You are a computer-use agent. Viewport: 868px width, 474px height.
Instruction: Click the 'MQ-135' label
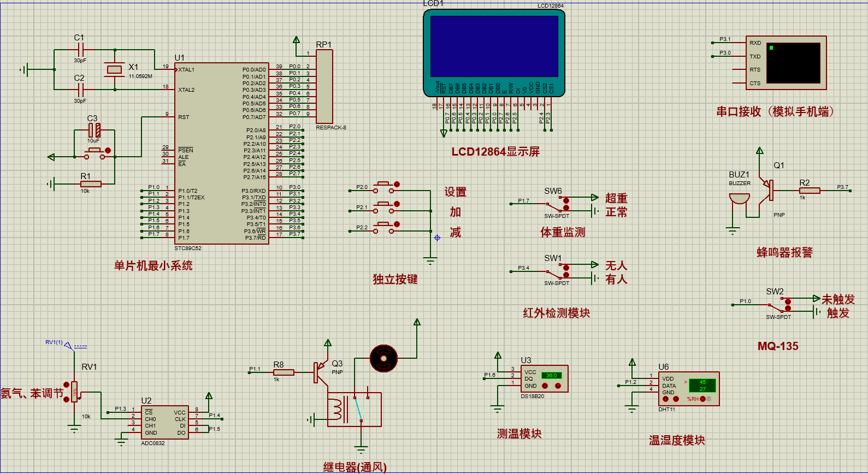pyautogui.click(x=778, y=346)
